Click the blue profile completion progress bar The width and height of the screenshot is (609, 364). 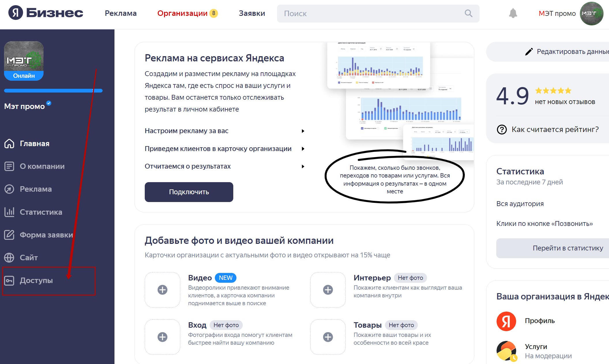point(53,91)
